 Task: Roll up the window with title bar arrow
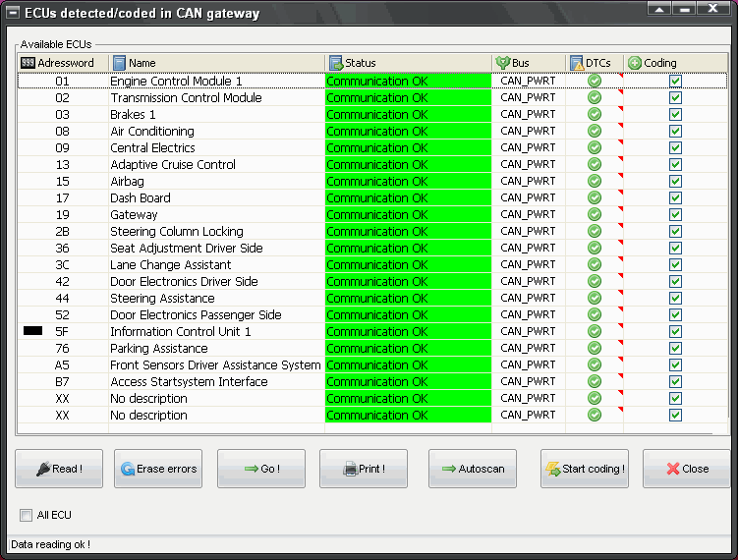pos(659,9)
